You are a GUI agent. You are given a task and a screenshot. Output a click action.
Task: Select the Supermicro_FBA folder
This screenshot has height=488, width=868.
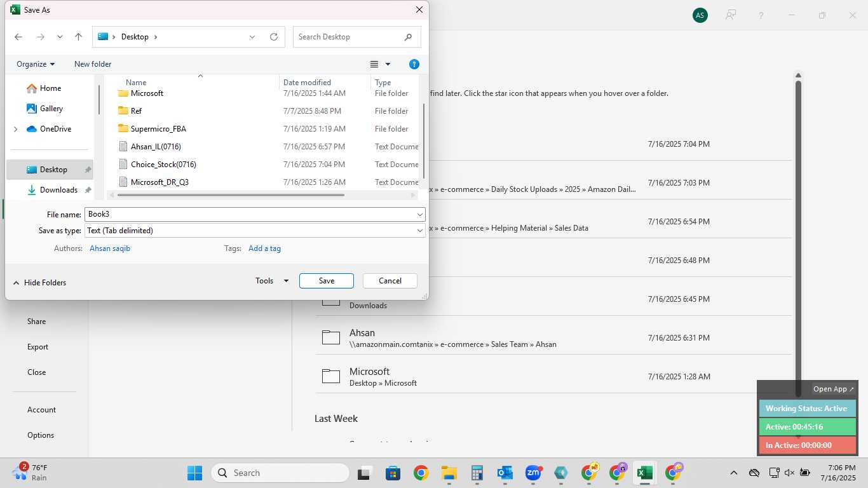click(158, 129)
